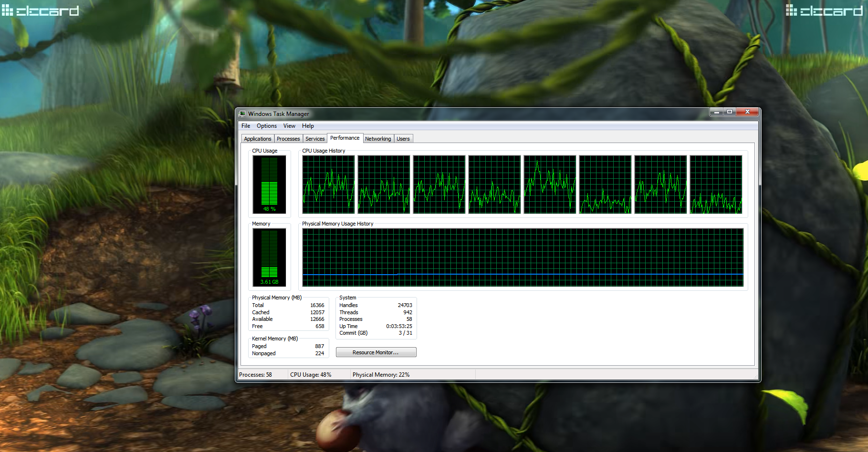Switch to the Services tab

(315, 139)
